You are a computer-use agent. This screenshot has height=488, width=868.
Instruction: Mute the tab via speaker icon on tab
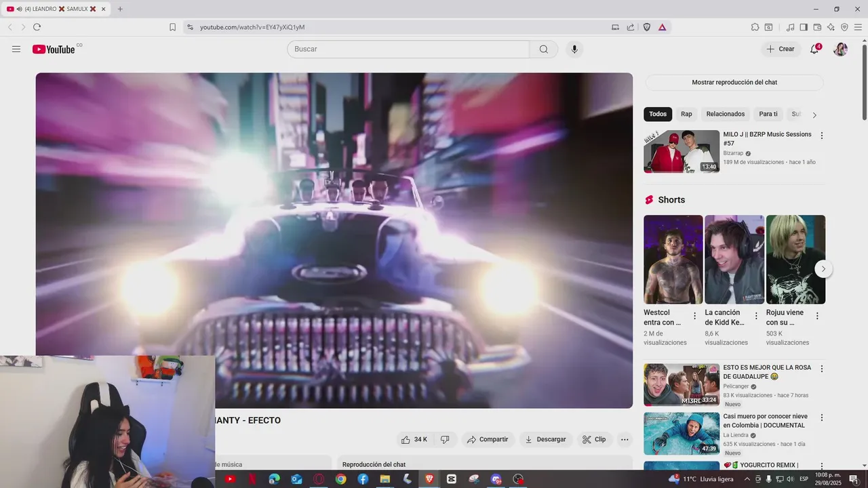[19, 9]
